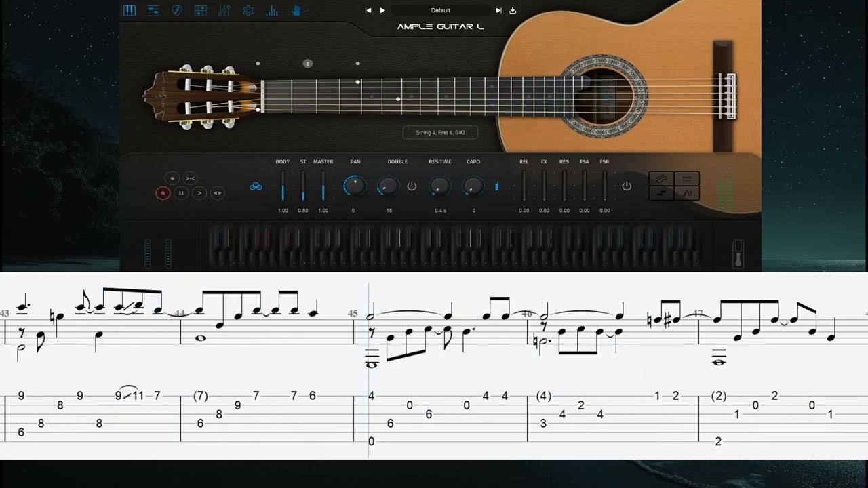Viewport: 868px width, 488px height.
Task: Adjust the RES slider
Action: click(564, 185)
